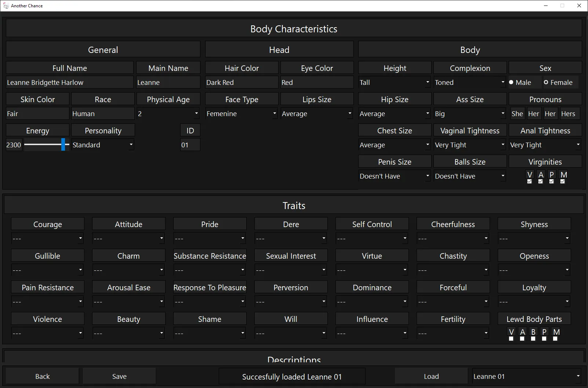Open the Ass Size dropdown set to Big
The image size is (588, 388).
pyautogui.click(x=470, y=114)
